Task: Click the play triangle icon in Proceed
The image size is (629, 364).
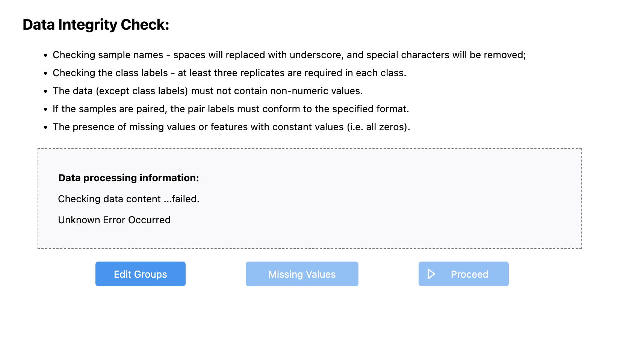Action: (431, 274)
